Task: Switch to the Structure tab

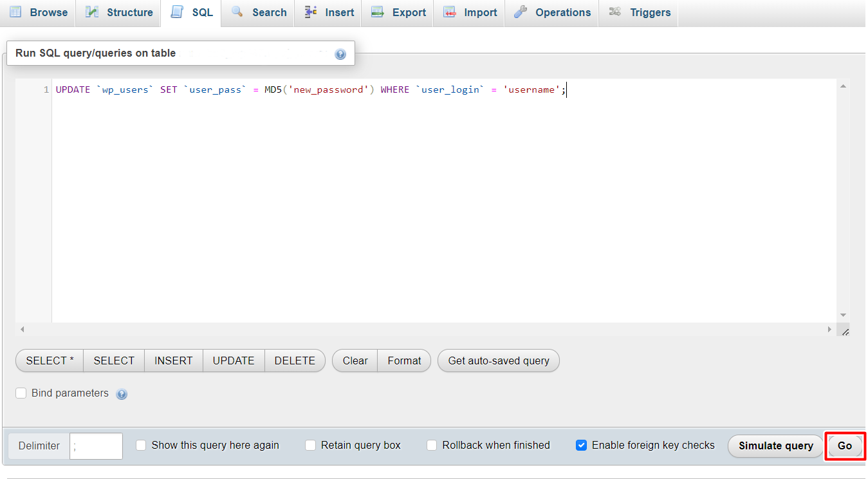Action: [118, 13]
